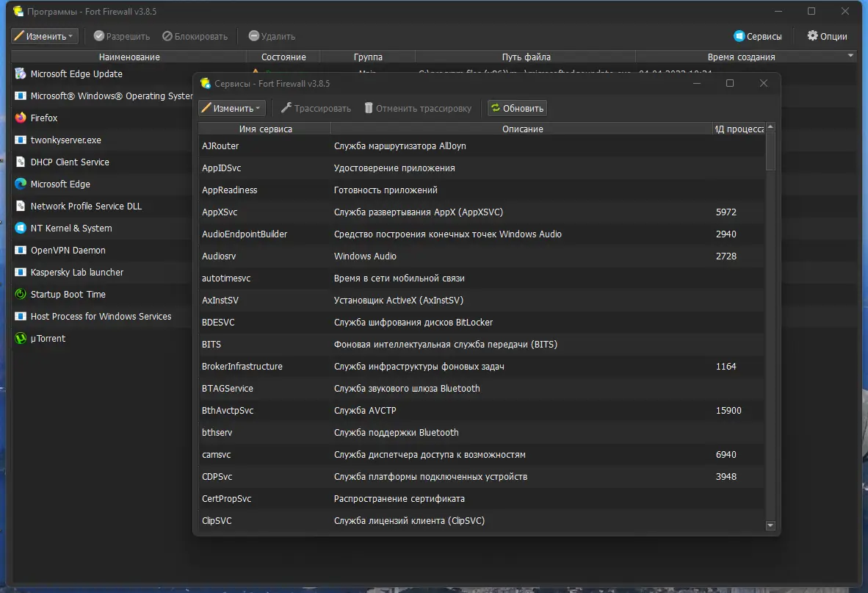Sort programs by the Состояние column
Screen dimensions: 868x593
coord(283,57)
